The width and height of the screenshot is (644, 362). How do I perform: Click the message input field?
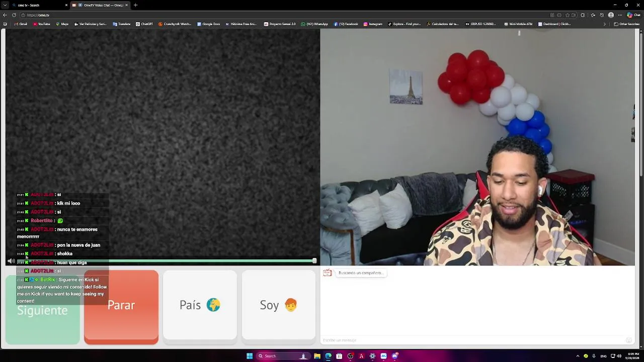click(472, 340)
